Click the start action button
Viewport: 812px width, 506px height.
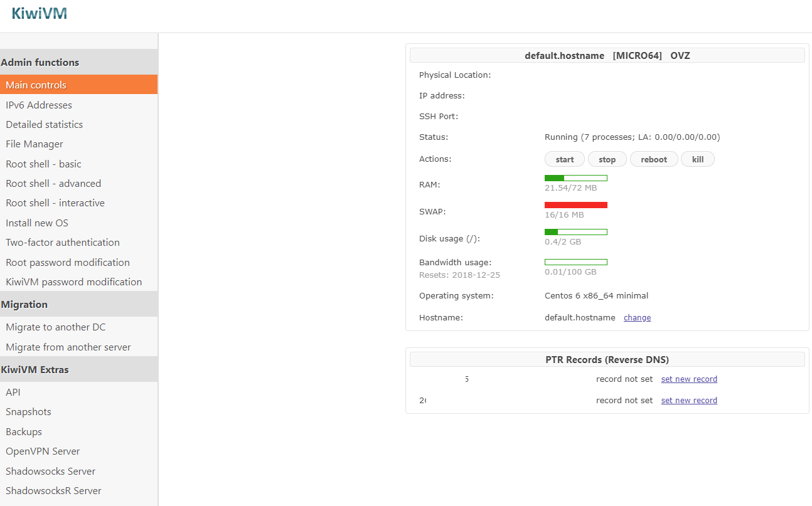565,159
